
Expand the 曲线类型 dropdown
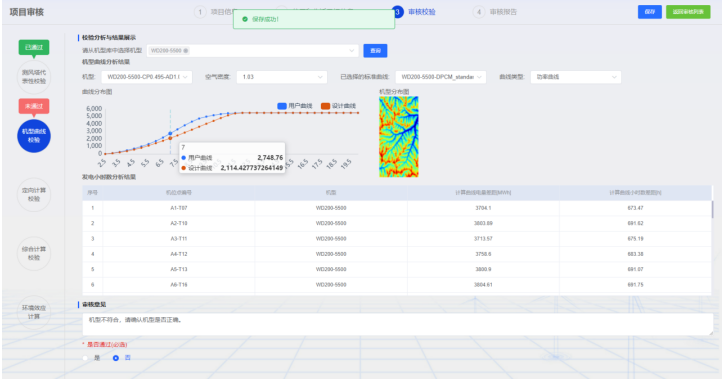[x=576, y=77]
